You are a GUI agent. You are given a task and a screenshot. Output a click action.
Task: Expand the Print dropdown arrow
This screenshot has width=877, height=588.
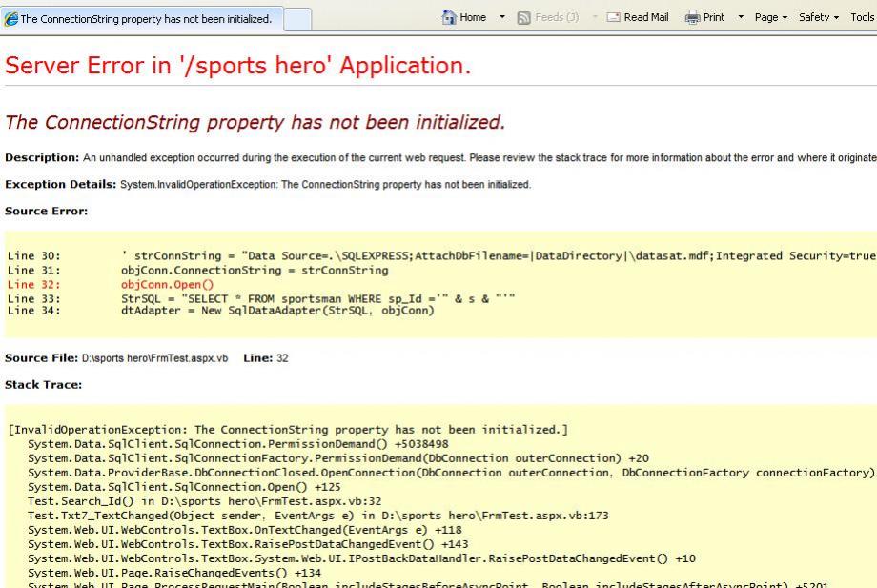point(741,17)
